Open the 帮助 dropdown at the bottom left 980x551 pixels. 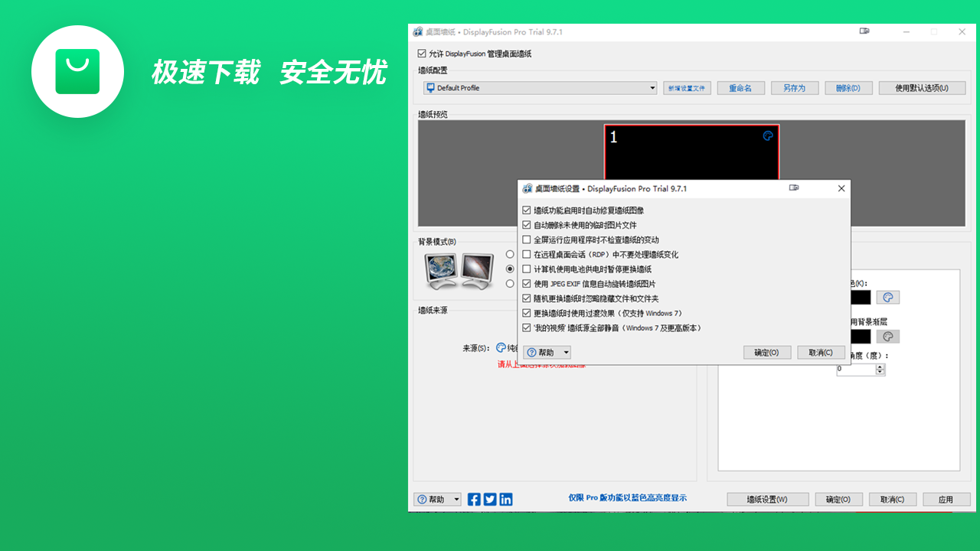point(456,499)
